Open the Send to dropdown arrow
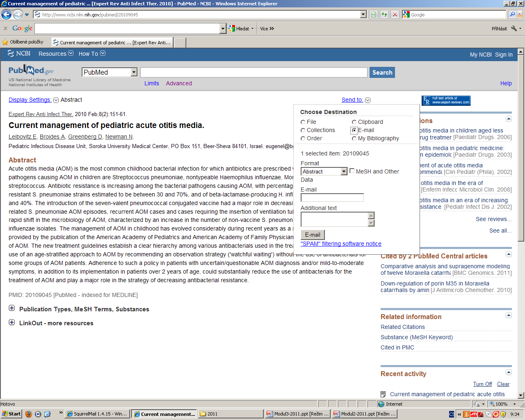The width and height of the screenshot is (525, 420). [x=367, y=100]
